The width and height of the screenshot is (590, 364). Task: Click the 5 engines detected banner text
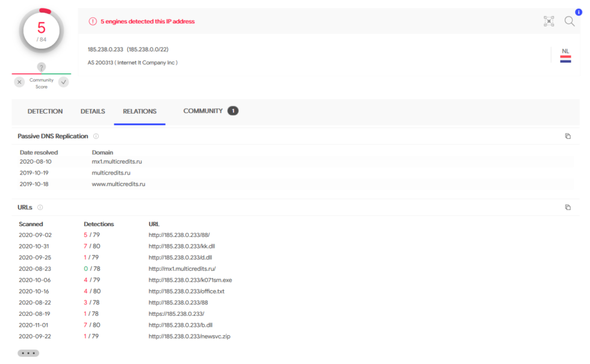click(147, 22)
